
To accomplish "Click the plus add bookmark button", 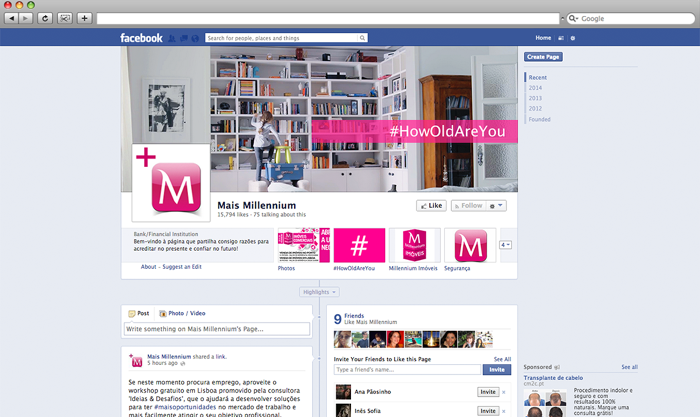I will point(84,18).
